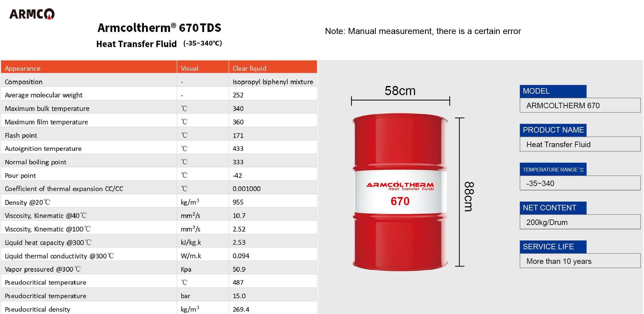Image resolution: width=644 pixels, height=314 pixels.
Task: Select the 'Density @20℃' label
Action: (27, 202)
